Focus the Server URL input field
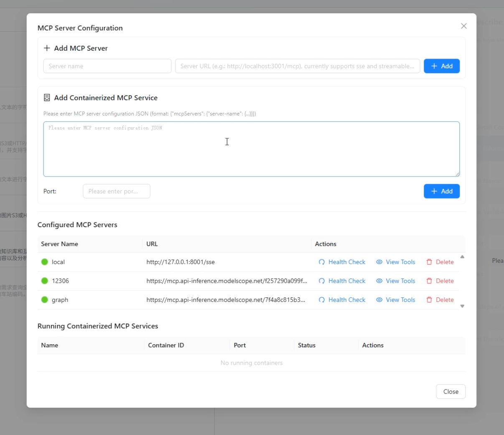 click(297, 66)
